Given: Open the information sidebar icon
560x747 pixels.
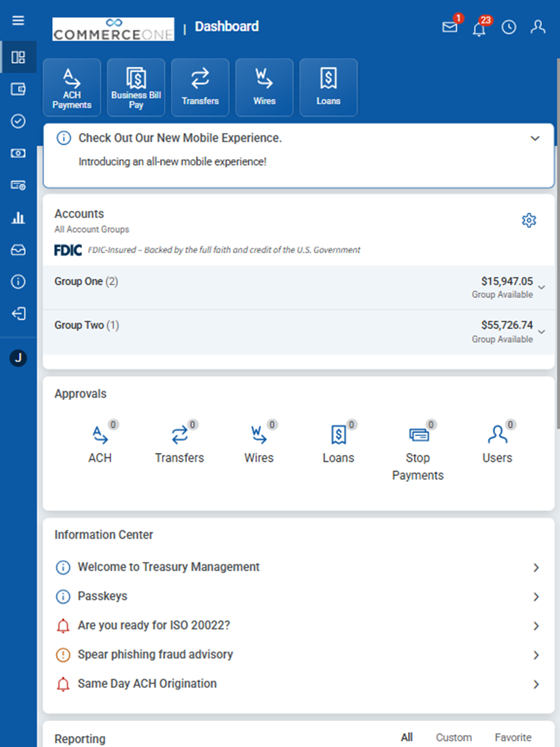Looking at the screenshot, I should (18, 282).
